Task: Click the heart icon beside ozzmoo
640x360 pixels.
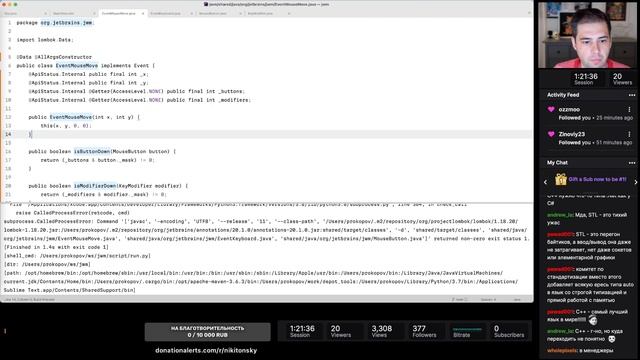Action: coord(551,109)
